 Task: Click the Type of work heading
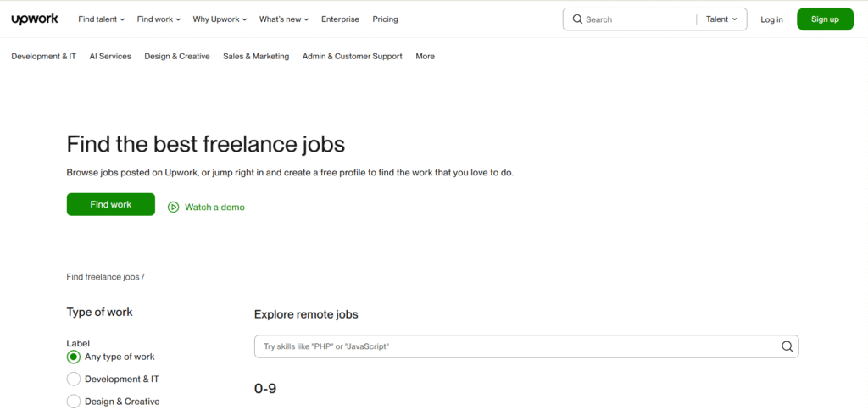[x=100, y=312]
